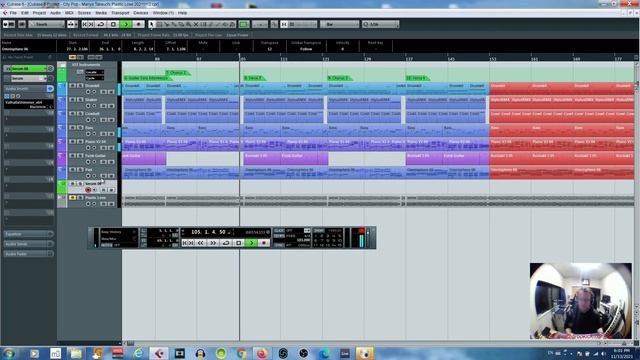Open Touch automation mode dropdown
The image size is (640, 360).
click(x=47, y=24)
